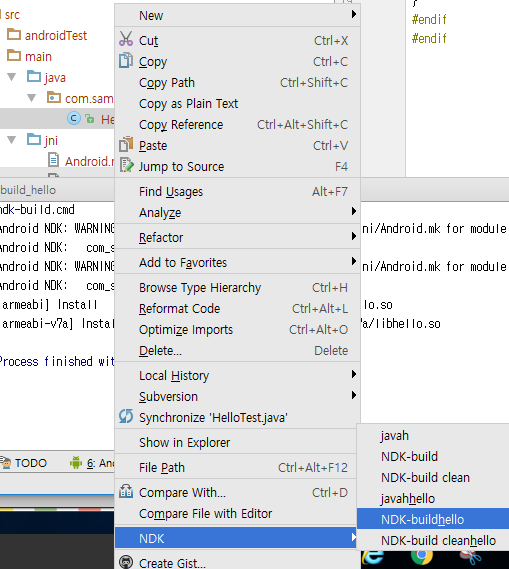Click the Copy documents icon
The width and height of the screenshot is (509, 569).
click(126, 61)
